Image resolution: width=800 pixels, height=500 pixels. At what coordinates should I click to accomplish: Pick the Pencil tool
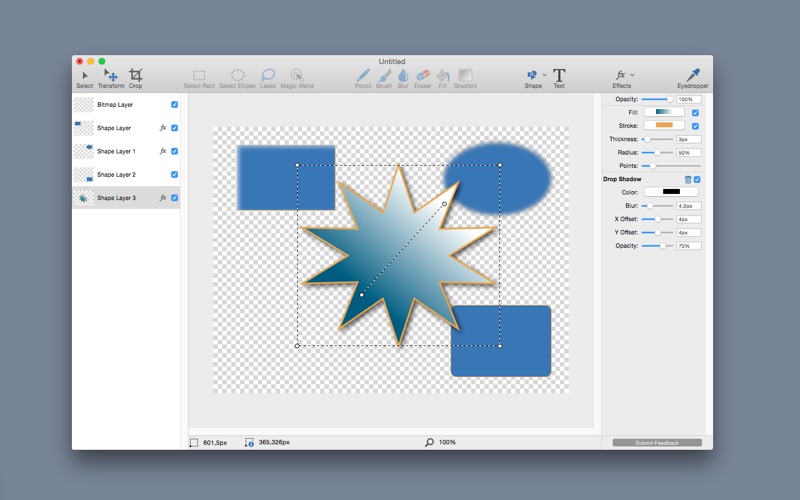coord(363,79)
